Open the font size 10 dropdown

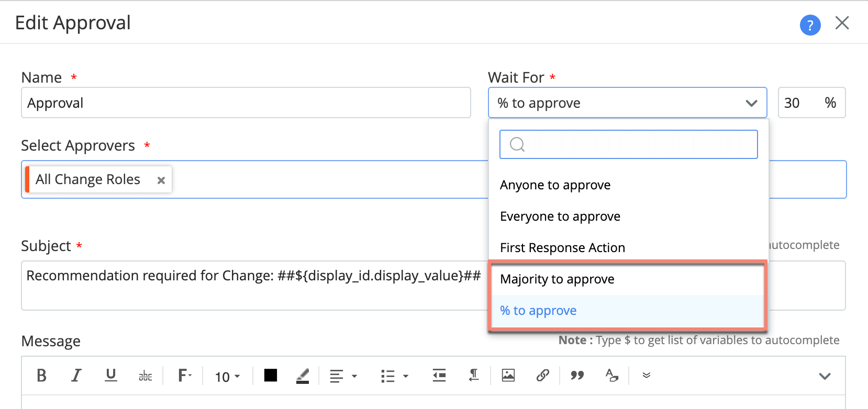[x=227, y=377]
